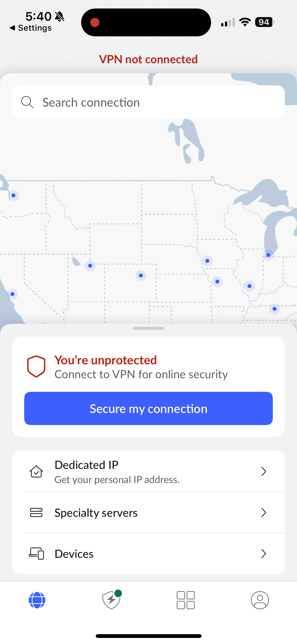Open the four-squares products tab
The image size is (297, 644).
[186, 600]
